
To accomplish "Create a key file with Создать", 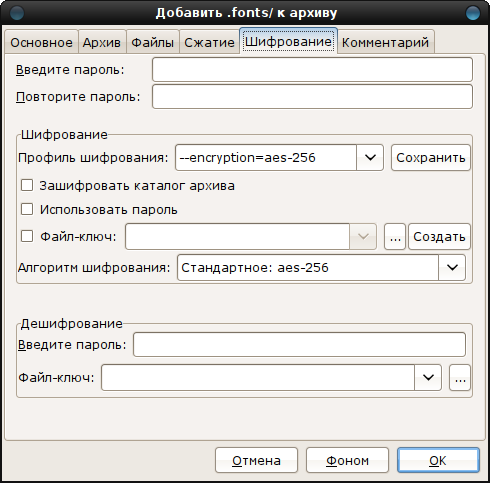I will pyautogui.click(x=439, y=237).
